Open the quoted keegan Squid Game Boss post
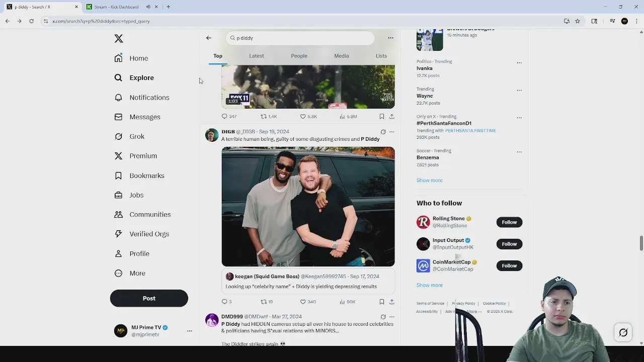Image resolution: width=644 pixels, height=362 pixels. 308,281
